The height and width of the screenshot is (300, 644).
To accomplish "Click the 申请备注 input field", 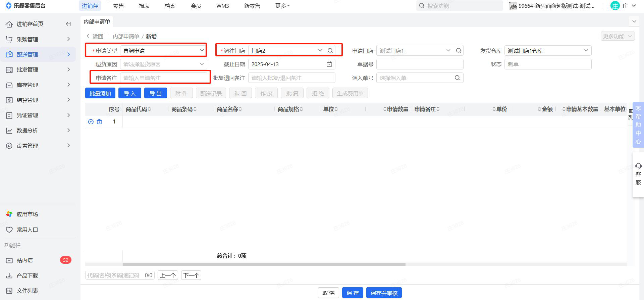I will coord(163,78).
